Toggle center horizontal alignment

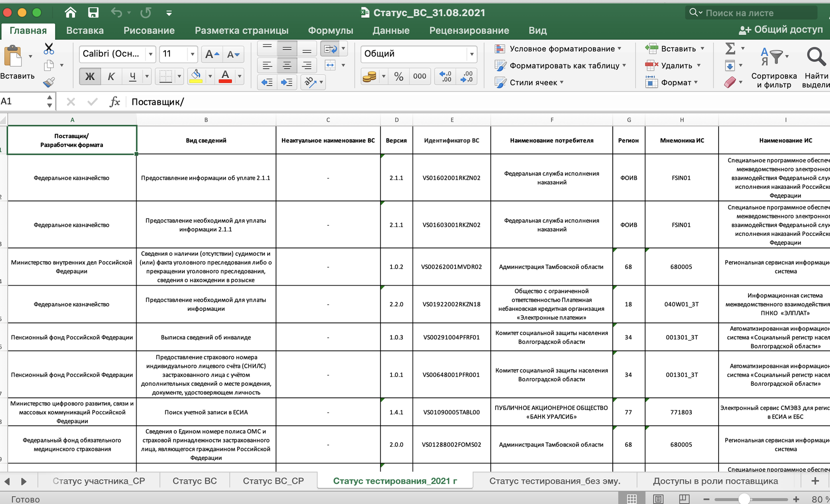(x=287, y=65)
